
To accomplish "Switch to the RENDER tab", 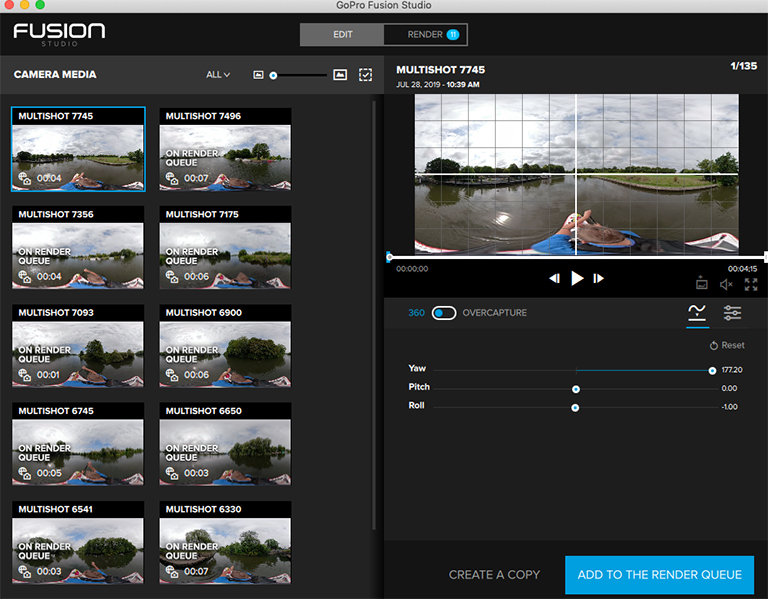I will pos(425,35).
